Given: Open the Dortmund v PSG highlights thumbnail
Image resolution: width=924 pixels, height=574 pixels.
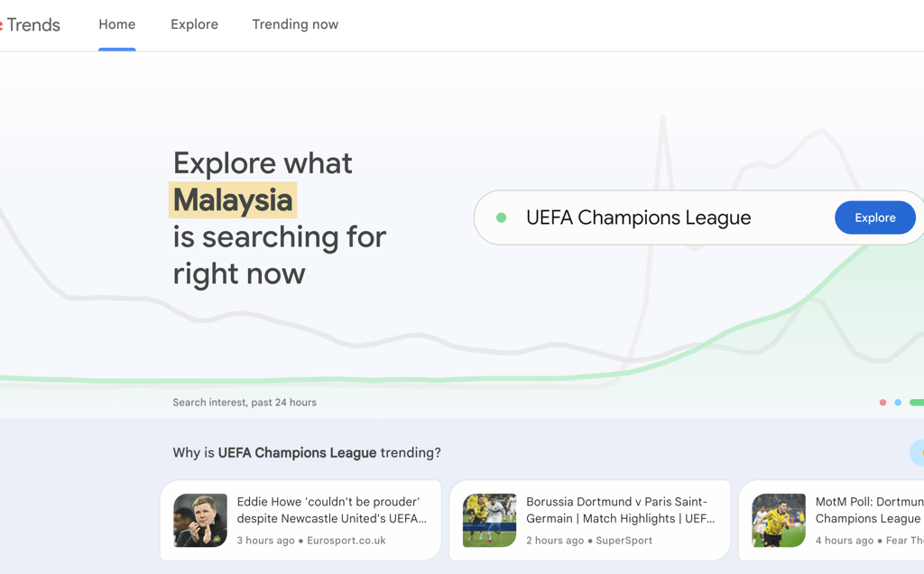Looking at the screenshot, I should click(489, 520).
